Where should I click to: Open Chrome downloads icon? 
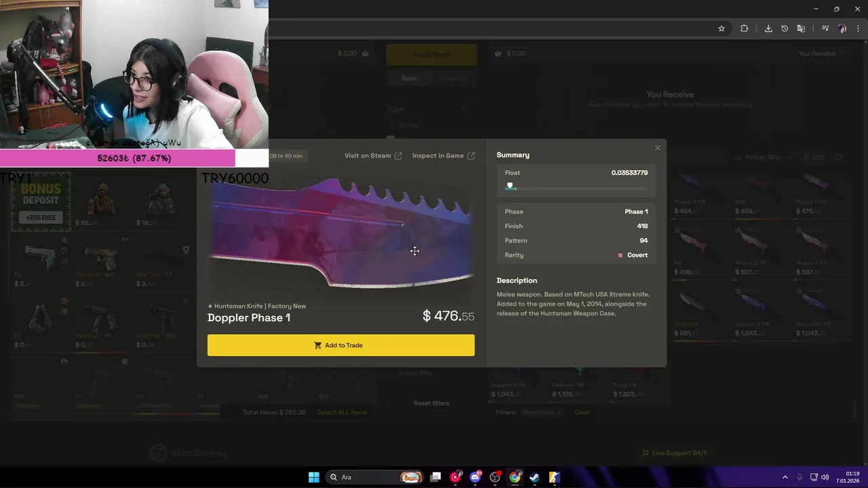click(768, 28)
